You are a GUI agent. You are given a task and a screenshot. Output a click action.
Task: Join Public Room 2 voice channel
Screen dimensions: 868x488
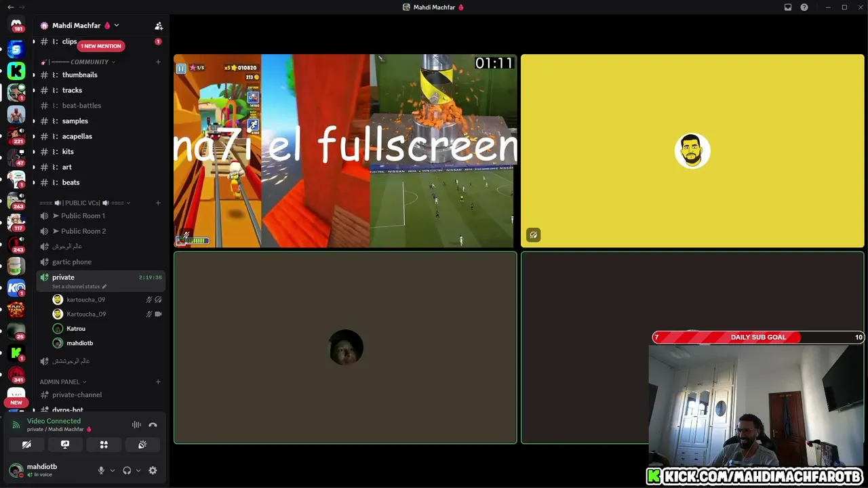100,231
